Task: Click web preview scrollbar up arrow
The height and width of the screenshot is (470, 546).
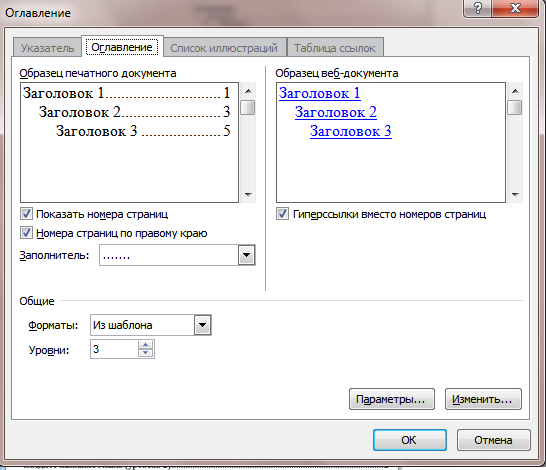Action: 515,91
